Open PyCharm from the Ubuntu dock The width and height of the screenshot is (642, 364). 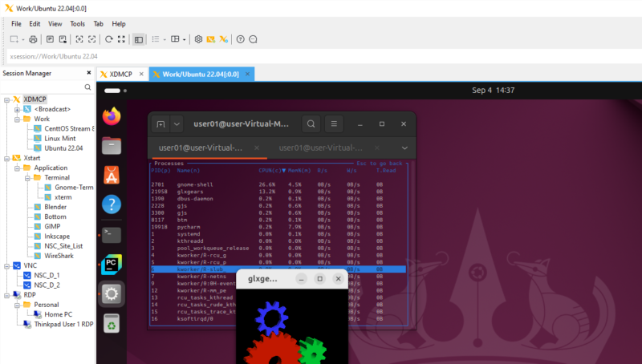coord(112,264)
